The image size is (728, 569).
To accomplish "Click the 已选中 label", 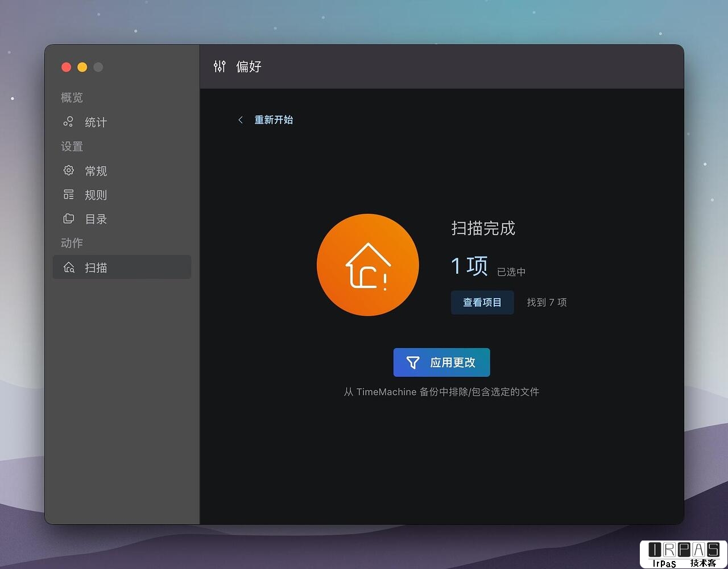I will click(x=511, y=272).
